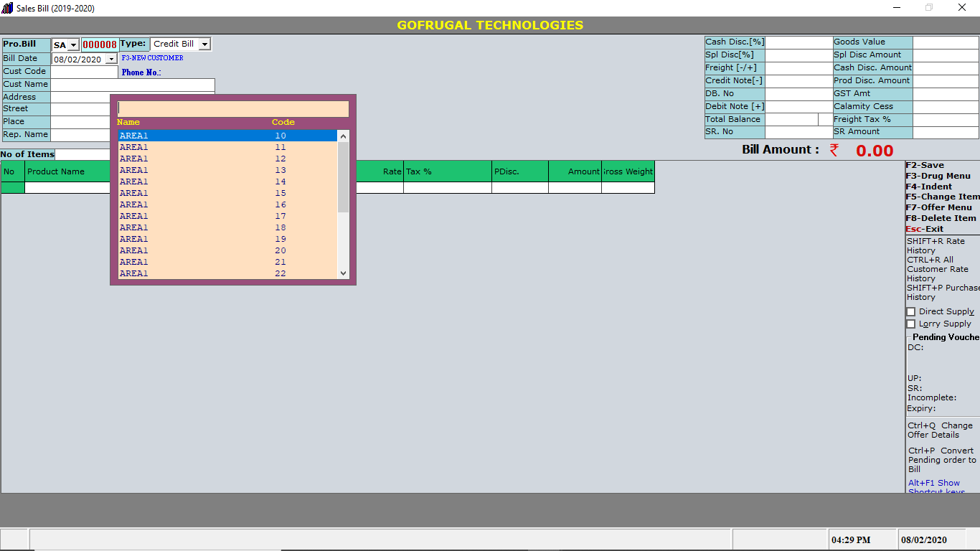Enable the Direct Supply checkbox
The height and width of the screenshot is (551, 980).
point(911,312)
